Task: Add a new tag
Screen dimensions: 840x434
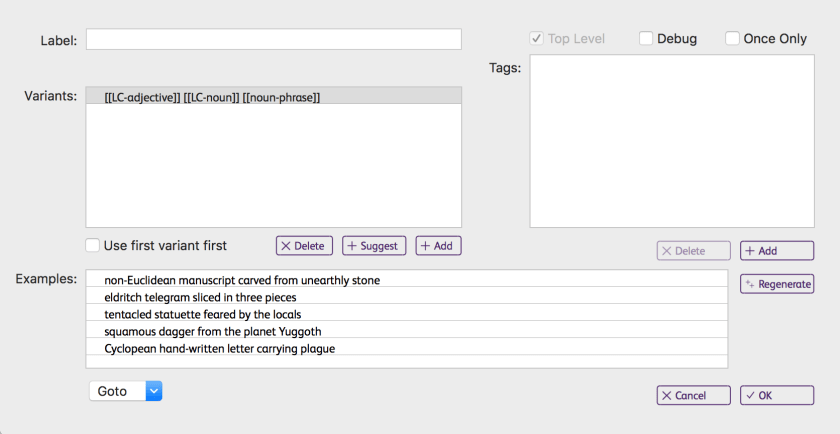Action: (x=776, y=251)
